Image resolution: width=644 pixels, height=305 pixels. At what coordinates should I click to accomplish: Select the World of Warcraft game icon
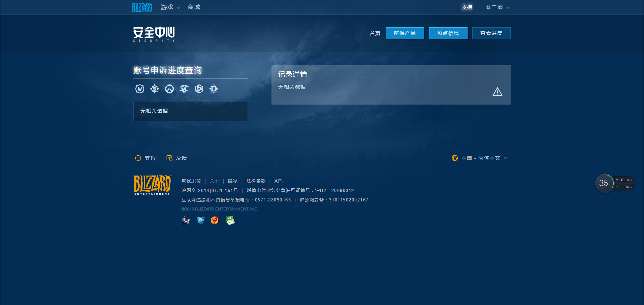click(139, 89)
